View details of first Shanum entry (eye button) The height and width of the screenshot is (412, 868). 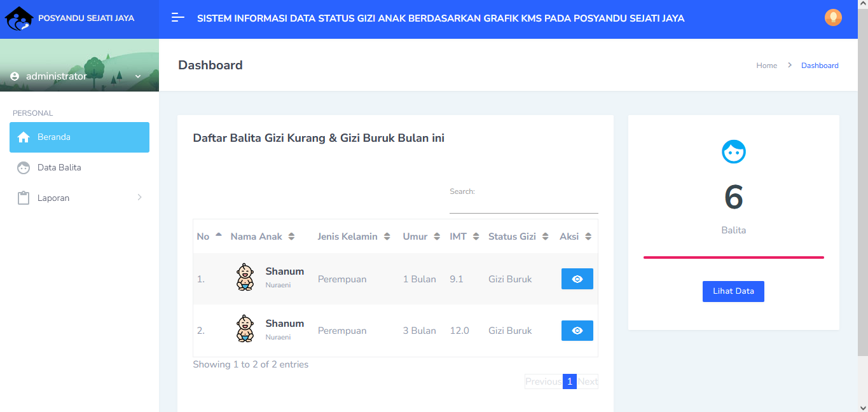pyautogui.click(x=577, y=278)
